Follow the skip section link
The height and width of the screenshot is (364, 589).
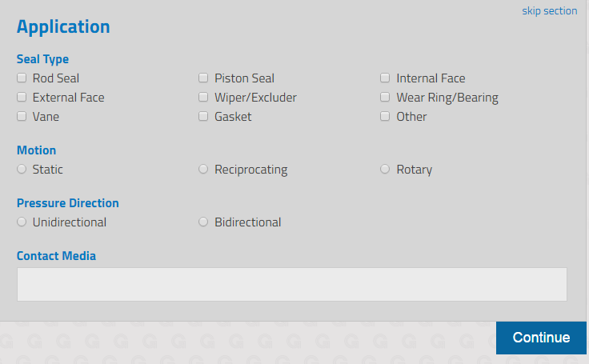pyautogui.click(x=549, y=11)
